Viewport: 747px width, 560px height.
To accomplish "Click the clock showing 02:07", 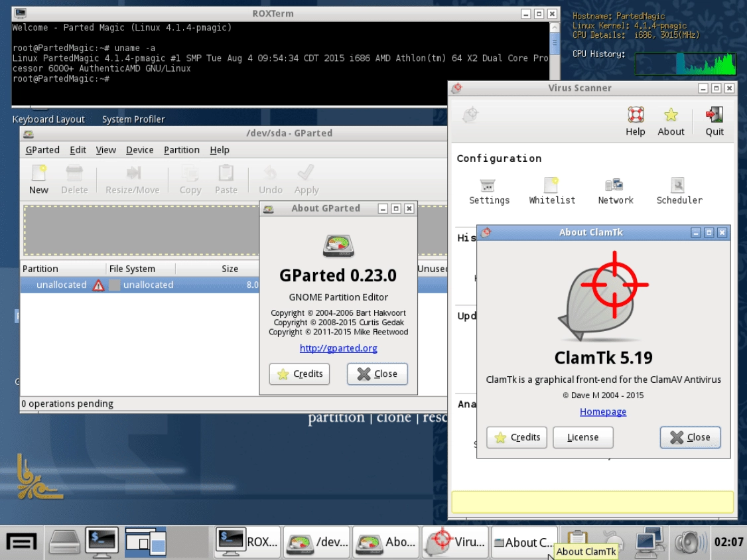I will pyautogui.click(x=729, y=542).
